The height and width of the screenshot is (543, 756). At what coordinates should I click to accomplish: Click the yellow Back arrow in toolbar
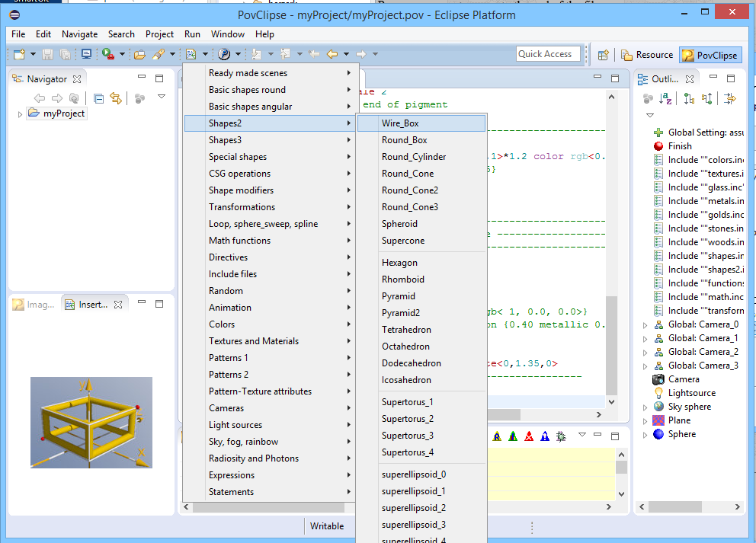coord(332,54)
